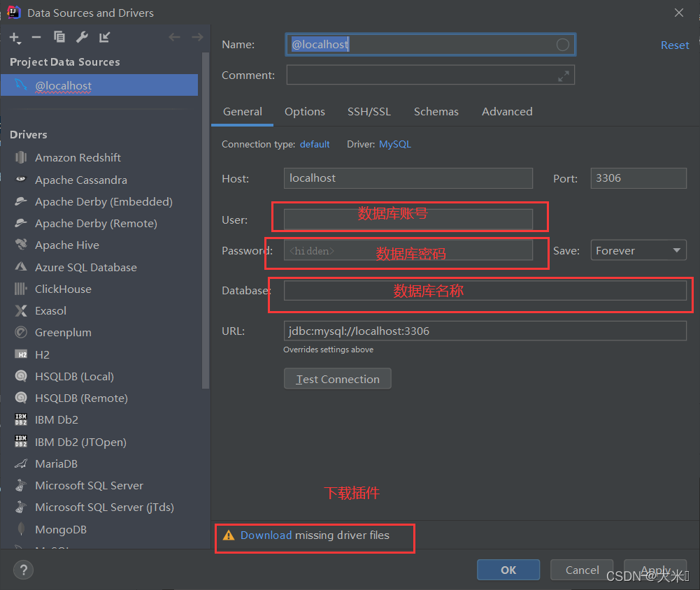Viewport: 700px width, 590px height.
Task: Select the IBM Db2 (JTOpen) driver
Action: pyautogui.click(x=80, y=442)
